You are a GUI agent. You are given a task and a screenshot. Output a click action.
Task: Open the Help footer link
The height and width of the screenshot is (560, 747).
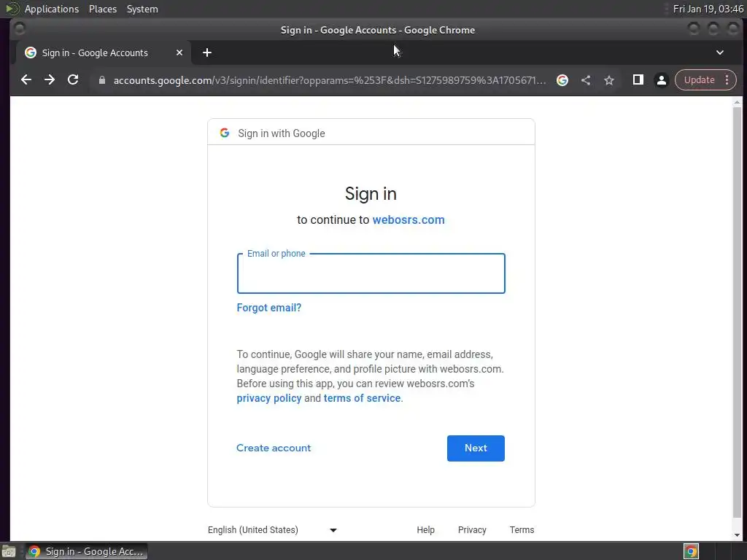425,529
